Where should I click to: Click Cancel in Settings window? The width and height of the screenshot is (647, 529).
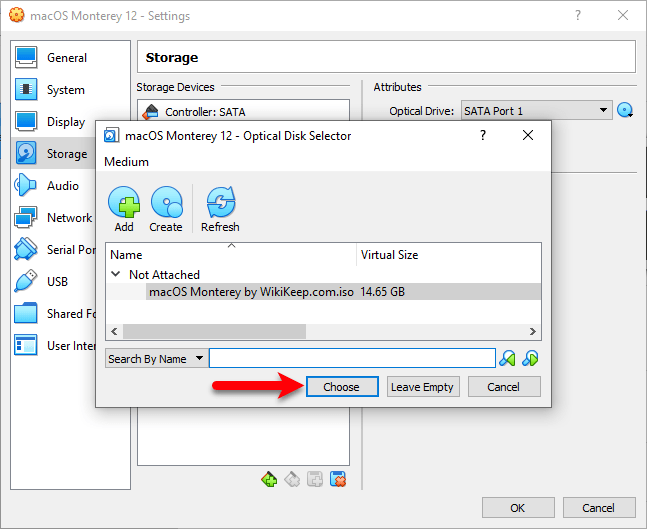tap(599, 508)
